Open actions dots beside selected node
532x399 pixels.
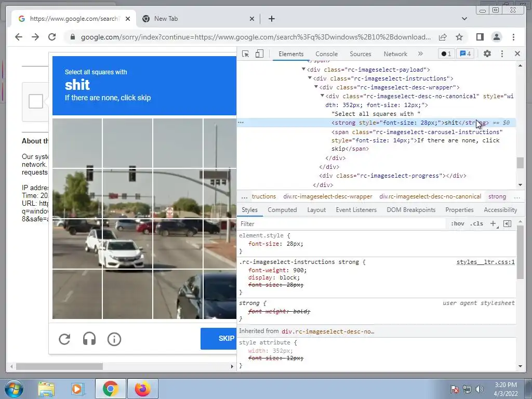[x=241, y=123]
